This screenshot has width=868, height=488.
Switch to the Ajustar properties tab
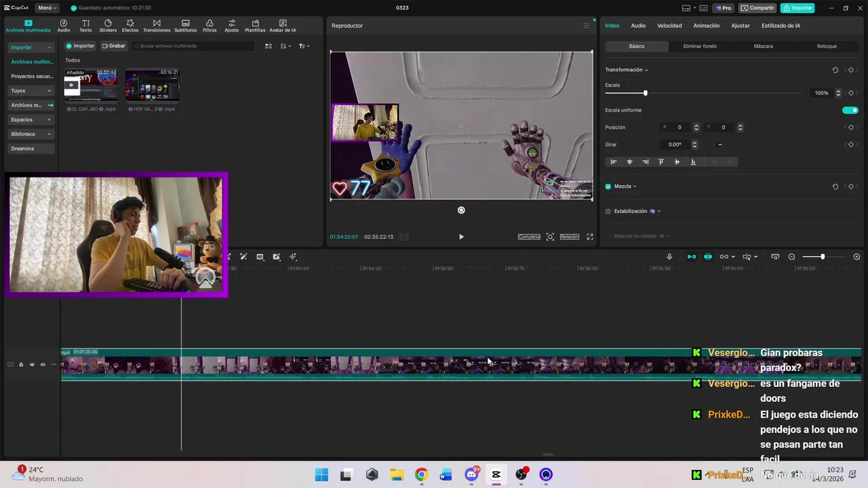[x=741, y=26]
